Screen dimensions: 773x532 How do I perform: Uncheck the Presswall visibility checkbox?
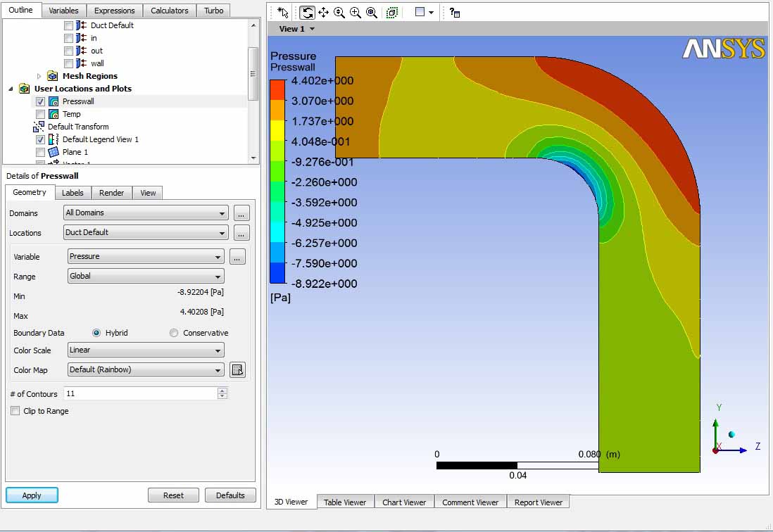(x=40, y=101)
